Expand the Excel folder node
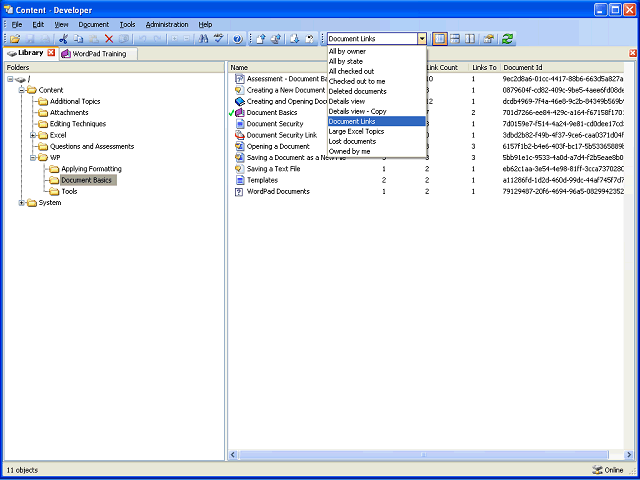The height and width of the screenshot is (480, 640). pos(33,135)
